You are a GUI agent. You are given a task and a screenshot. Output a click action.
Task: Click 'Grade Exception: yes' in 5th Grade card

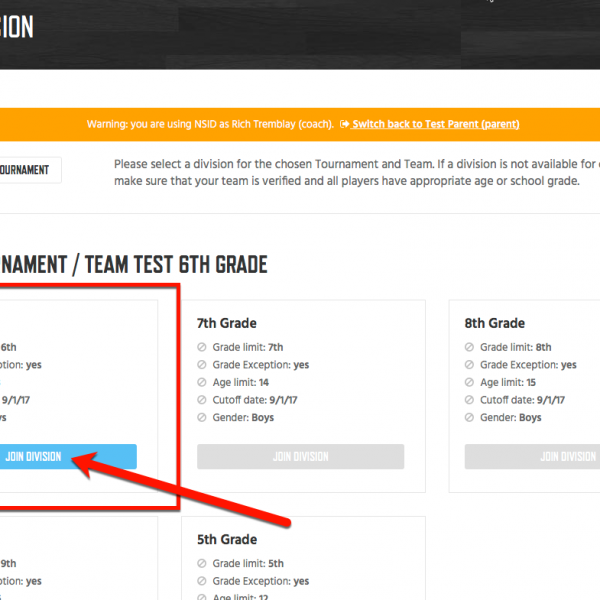[x=261, y=581]
